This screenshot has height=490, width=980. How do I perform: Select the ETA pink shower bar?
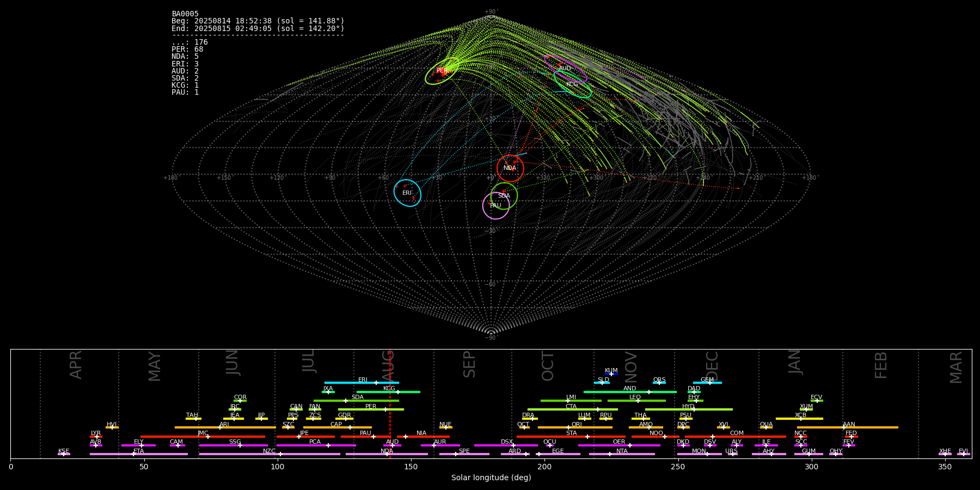coord(139,454)
